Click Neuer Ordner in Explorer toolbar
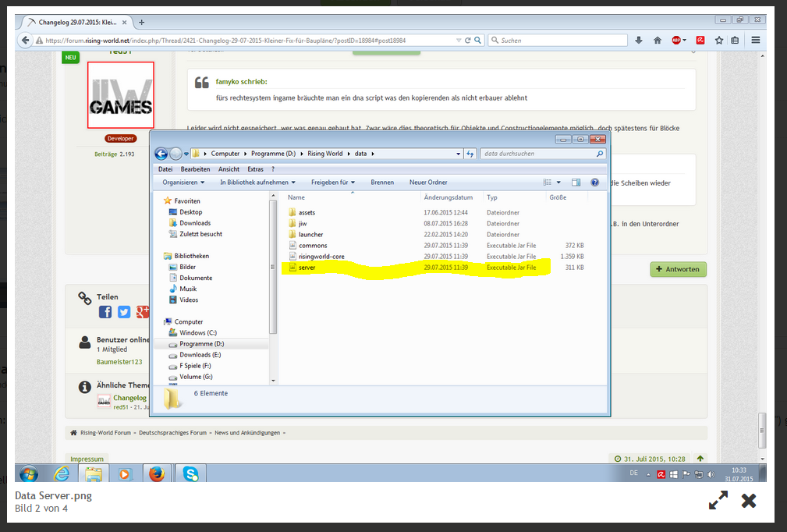 pyautogui.click(x=428, y=183)
